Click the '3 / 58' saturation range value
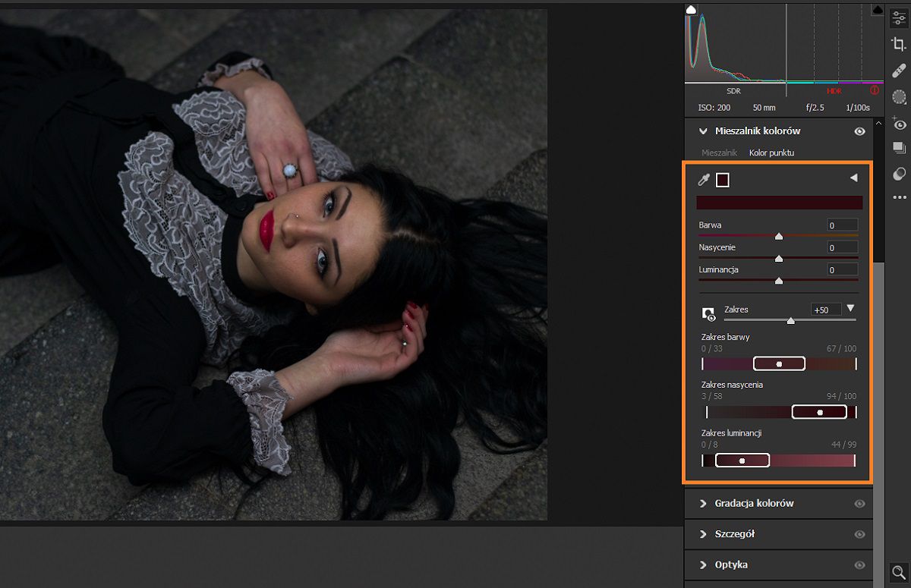Screen dimensions: 911x588 point(711,396)
